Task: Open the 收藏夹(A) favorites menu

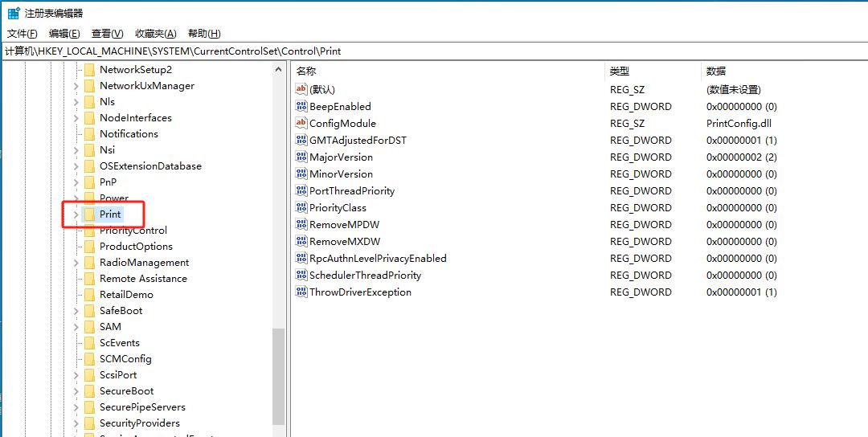Action: [155, 34]
